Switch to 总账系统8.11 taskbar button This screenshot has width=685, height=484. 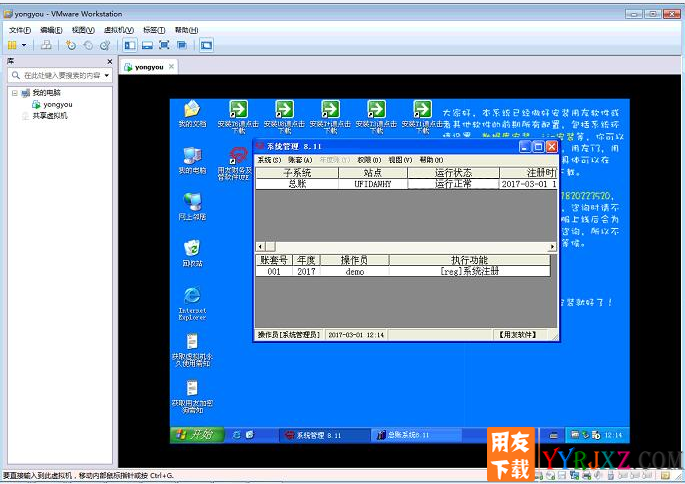click(x=417, y=435)
